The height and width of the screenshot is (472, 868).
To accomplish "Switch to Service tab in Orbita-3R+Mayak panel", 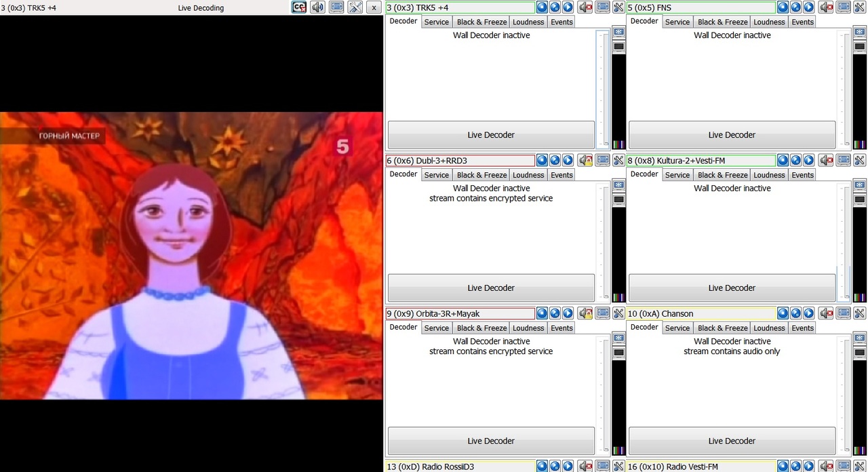I will pos(437,328).
